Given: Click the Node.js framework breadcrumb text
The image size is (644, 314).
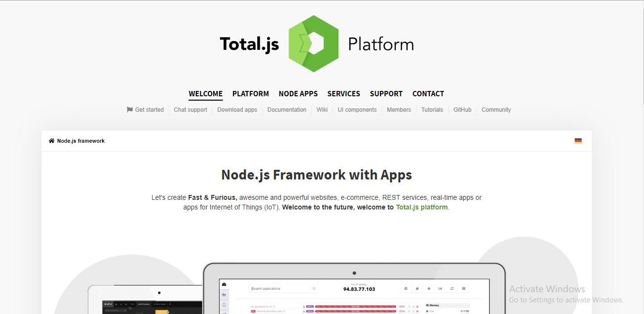Looking at the screenshot, I should click(x=81, y=141).
